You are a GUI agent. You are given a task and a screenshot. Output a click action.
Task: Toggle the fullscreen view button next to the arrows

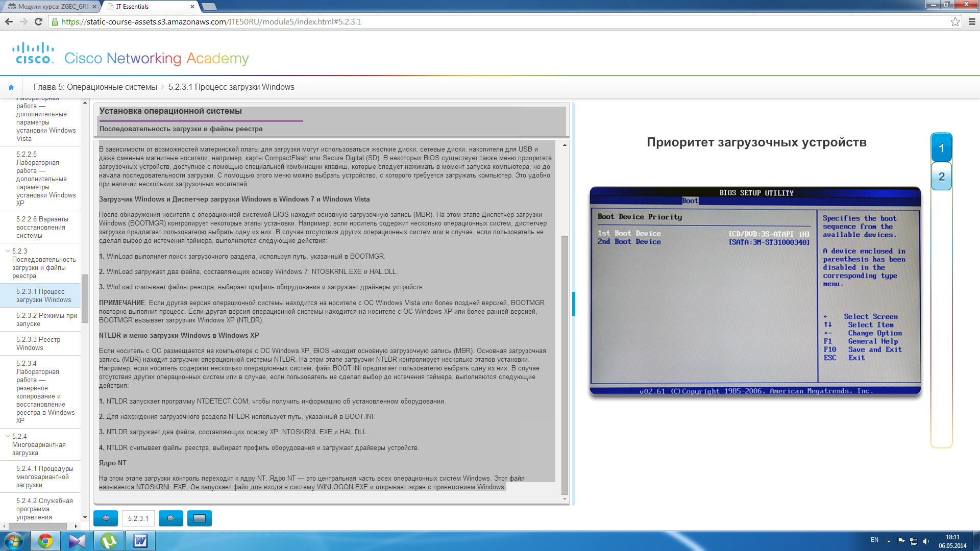click(x=200, y=518)
